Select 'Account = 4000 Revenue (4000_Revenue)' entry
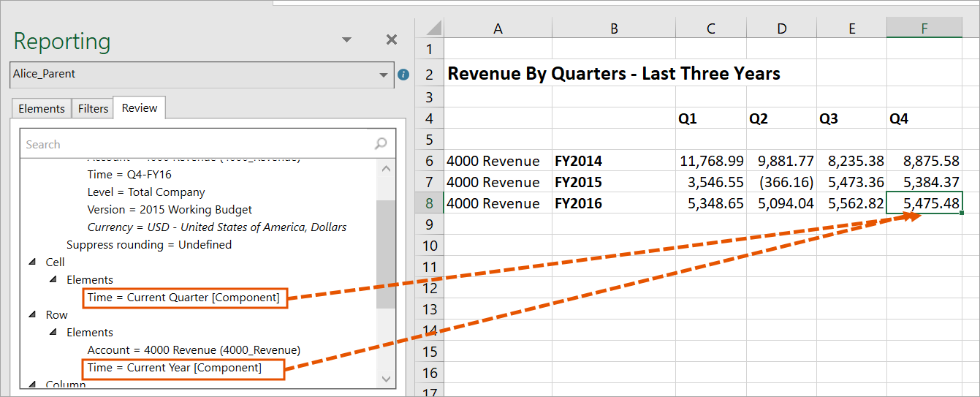Screen dimensions: 980x397 [x=194, y=350]
